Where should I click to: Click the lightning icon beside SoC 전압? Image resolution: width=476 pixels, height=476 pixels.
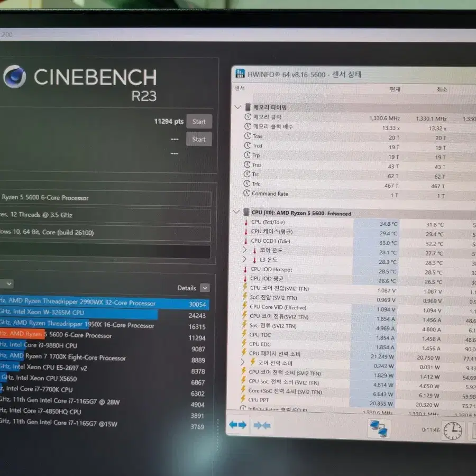(245, 297)
